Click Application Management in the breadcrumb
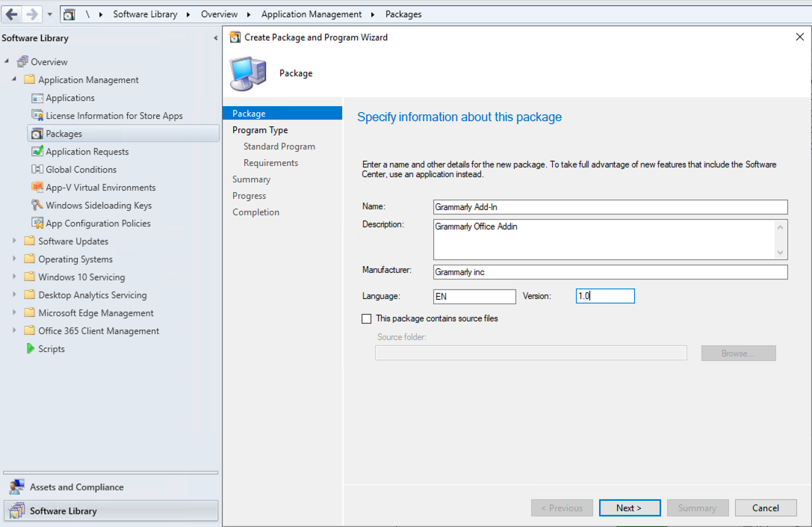 (x=312, y=14)
